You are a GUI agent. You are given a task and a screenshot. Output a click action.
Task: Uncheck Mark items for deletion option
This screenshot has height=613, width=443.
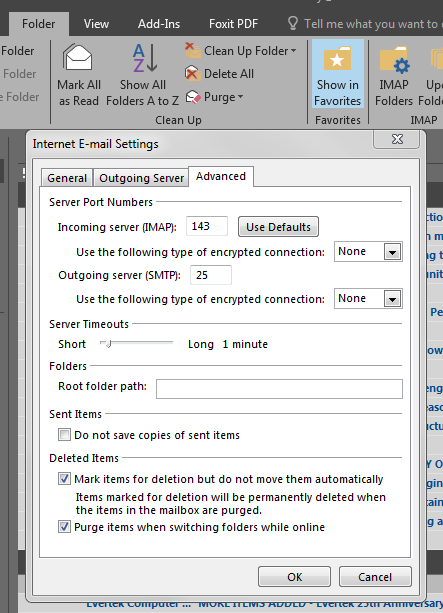point(65,479)
